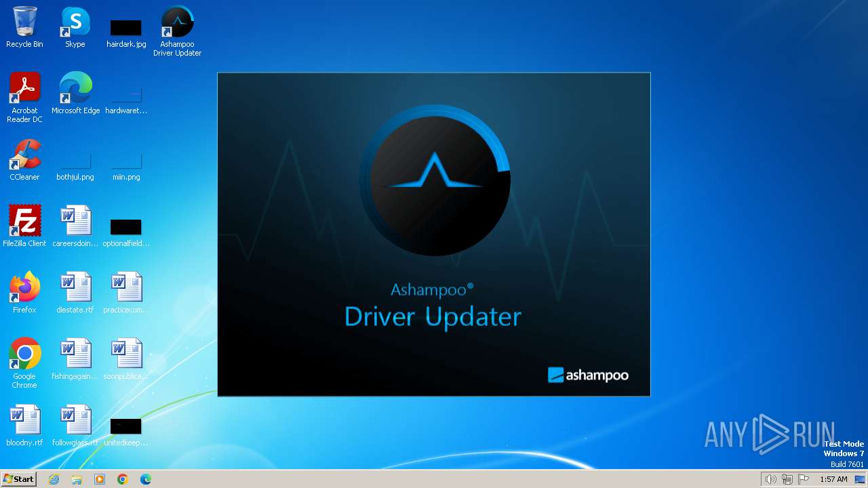Image resolution: width=868 pixels, height=488 pixels.
Task: Click the Show desktop button
Action: coord(860,479)
